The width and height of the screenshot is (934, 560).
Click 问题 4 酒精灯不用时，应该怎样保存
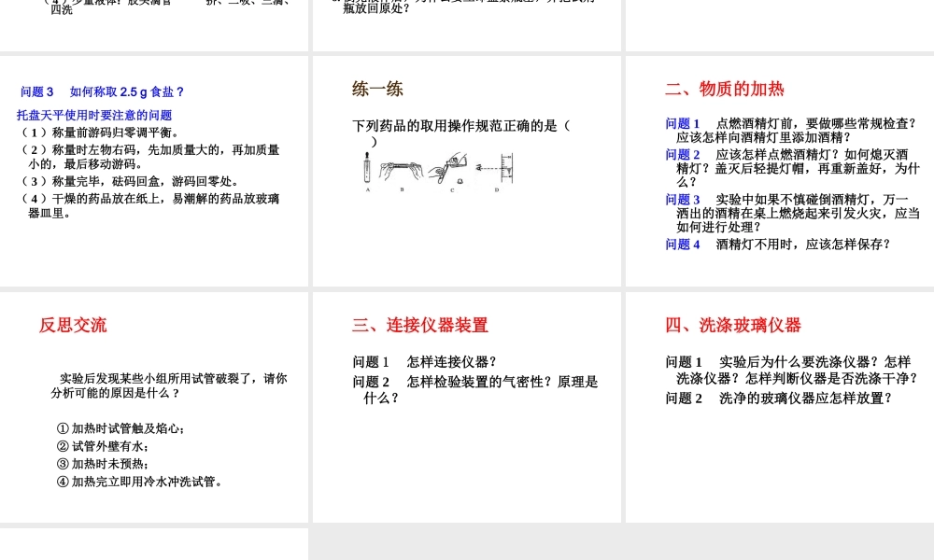pyautogui.click(x=778, y=245)
